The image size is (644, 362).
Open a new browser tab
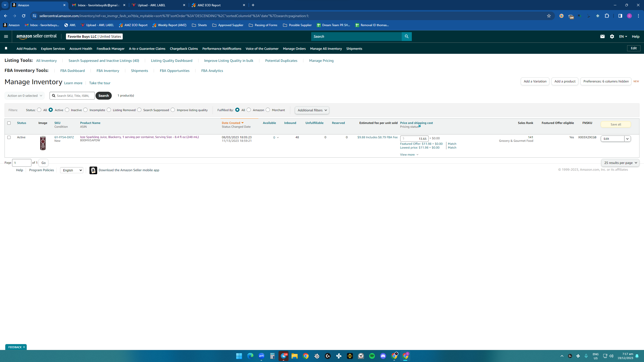253,5
